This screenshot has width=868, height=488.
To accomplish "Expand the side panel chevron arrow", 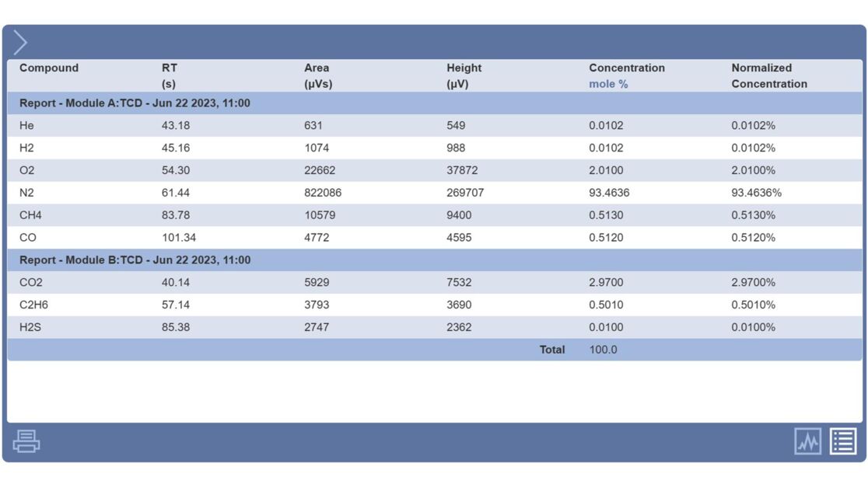I will pos(21,42).
